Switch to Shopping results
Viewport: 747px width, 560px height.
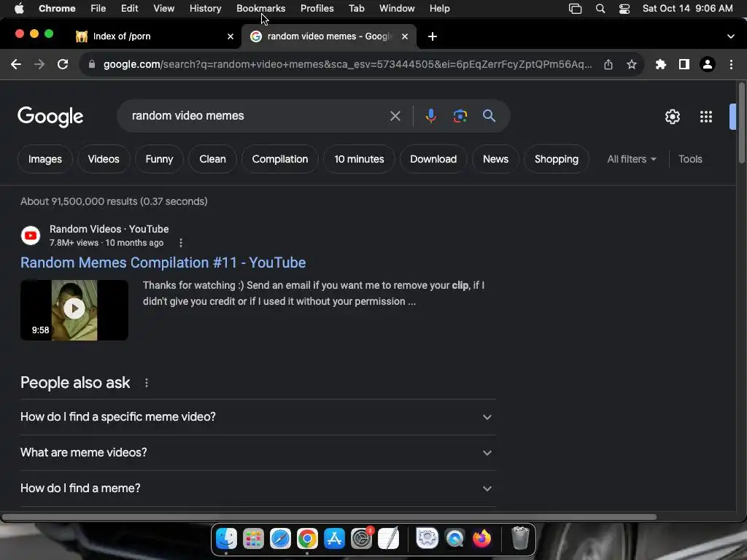[557, 159]
